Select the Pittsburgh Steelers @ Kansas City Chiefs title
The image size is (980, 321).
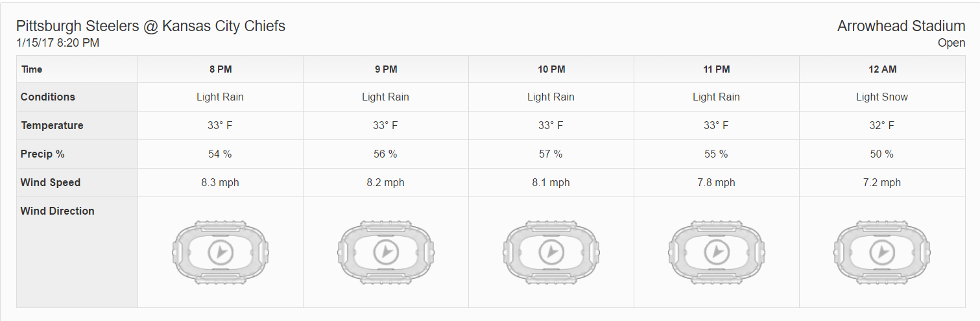point(150,27)
